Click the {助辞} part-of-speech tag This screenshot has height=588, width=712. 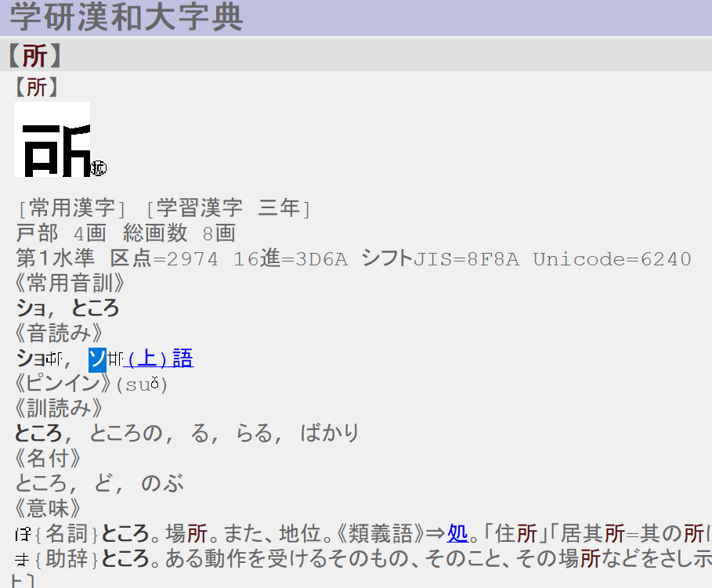click(67, 558)
